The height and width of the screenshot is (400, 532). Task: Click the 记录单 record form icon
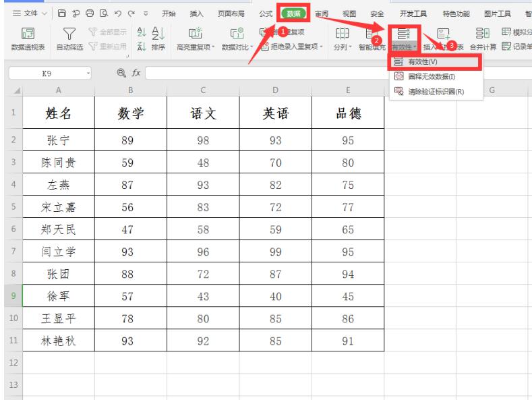point(506,46)
